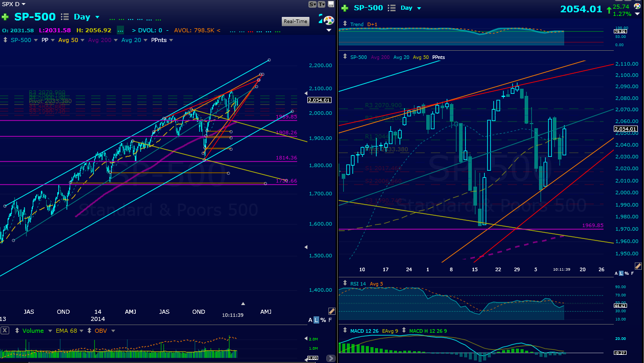Toggle log scale L on left chart
Image resolution: width=644 pixels, height=363 pixels.
pos(316,320)
